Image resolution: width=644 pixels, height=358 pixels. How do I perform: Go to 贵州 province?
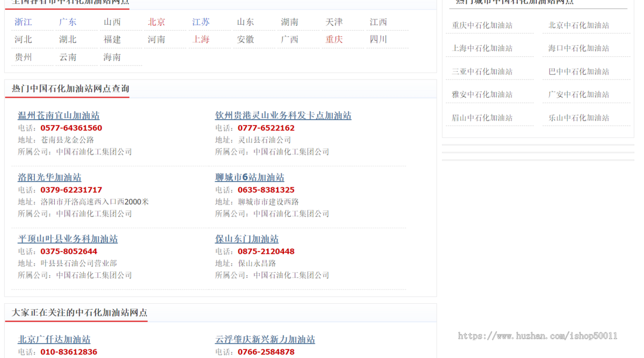[x=23, y=57]
